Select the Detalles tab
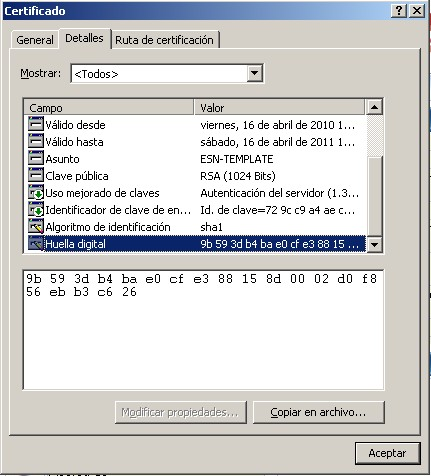 point(84,38)
